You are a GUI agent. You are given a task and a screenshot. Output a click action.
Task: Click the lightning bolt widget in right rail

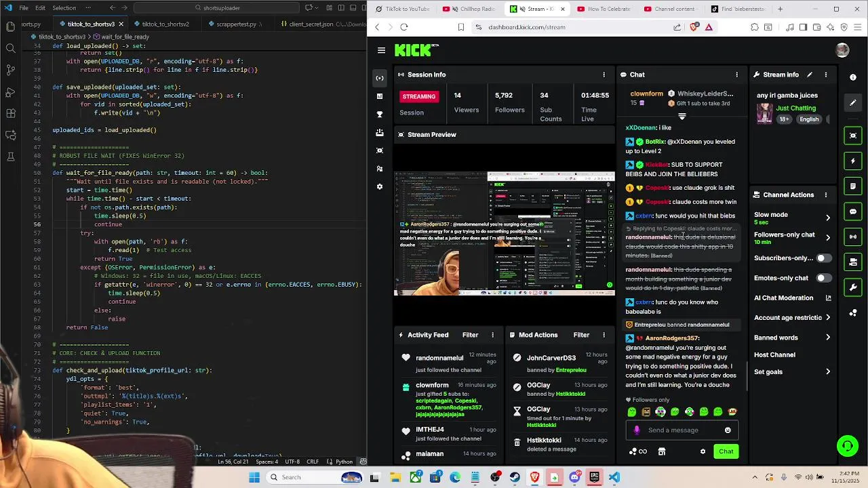853,161
